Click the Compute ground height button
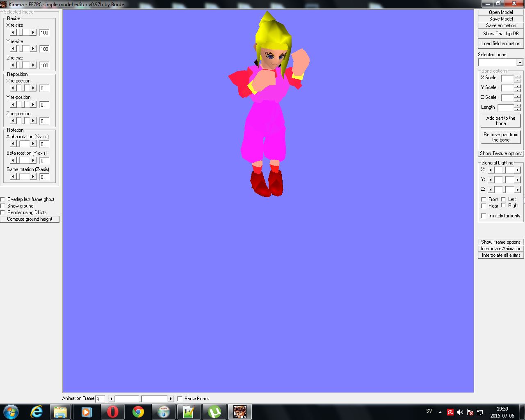Screen dimensions: 525x420 [x=30, y=219]
